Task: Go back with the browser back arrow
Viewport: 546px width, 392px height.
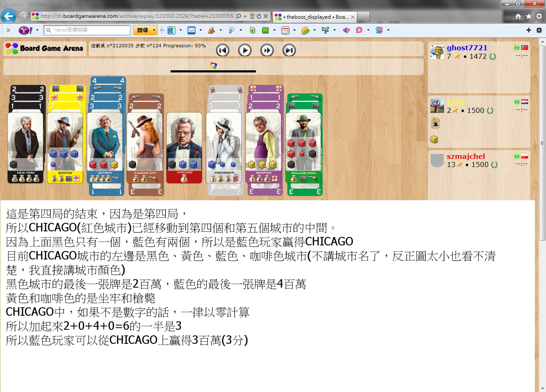Action: pos(8,16)
